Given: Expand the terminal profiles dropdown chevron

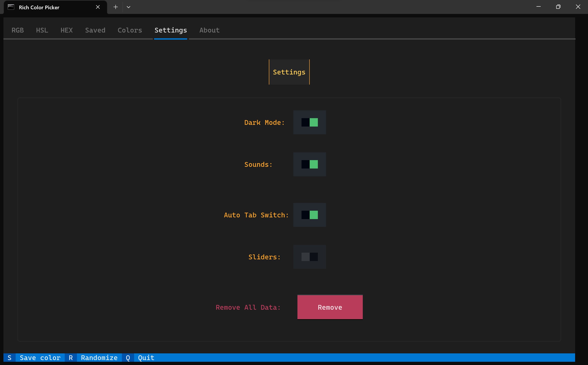Looking at the screenshot, I should coord(129,7).
